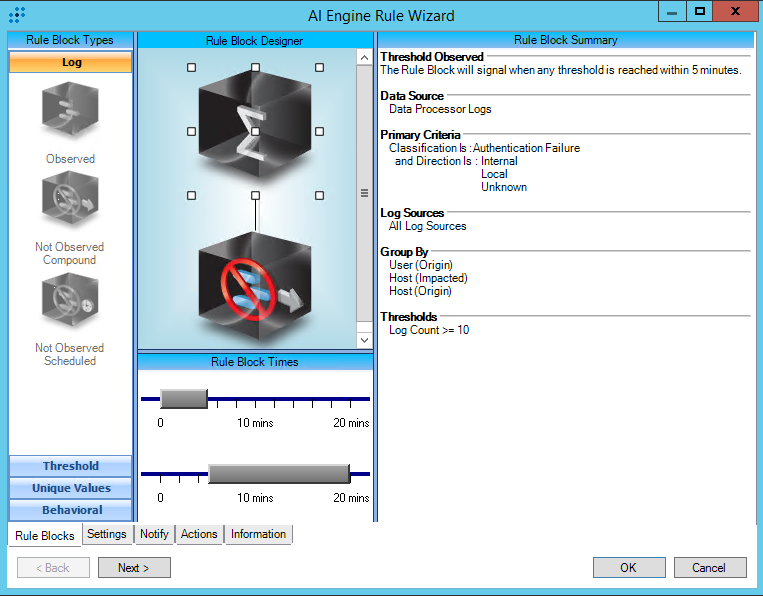Click the app logo icon in title bar
Image resolution: width=763 pixels, height=596 pixels.
click(x=17, y=15)
